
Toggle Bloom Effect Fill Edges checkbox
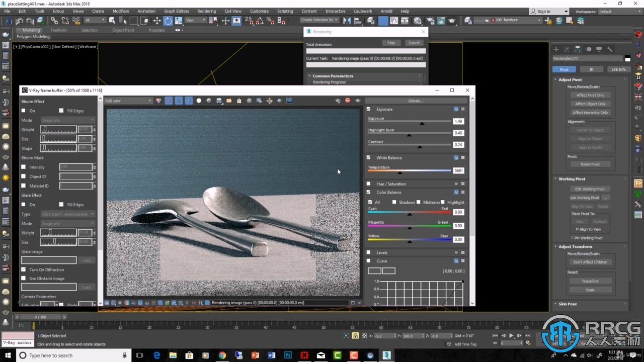(x=61, y=111)
